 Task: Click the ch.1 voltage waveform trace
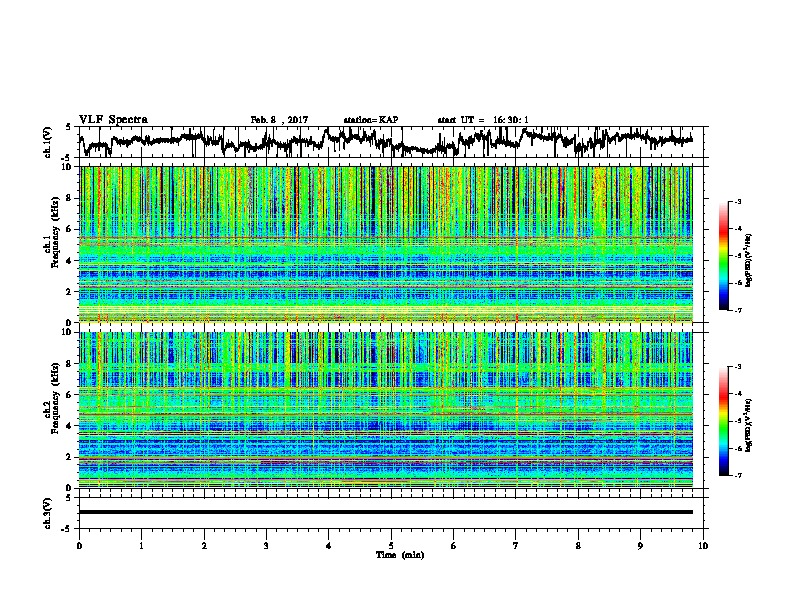tap(385, 142)
